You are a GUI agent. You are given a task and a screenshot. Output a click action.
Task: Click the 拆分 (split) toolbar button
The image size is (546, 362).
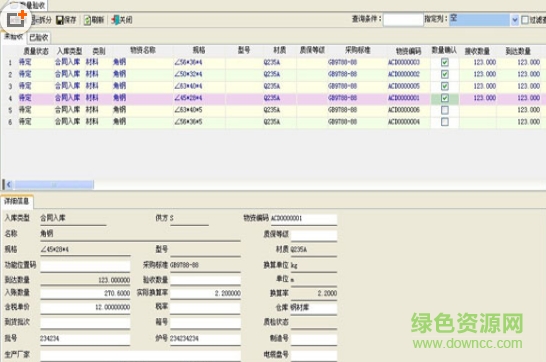42,20
